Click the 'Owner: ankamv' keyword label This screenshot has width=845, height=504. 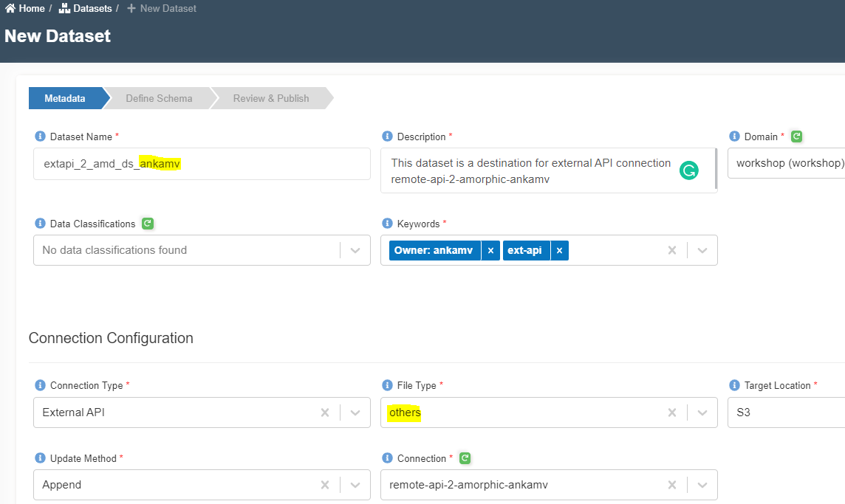pyautogui.click(x=434, y=250)
